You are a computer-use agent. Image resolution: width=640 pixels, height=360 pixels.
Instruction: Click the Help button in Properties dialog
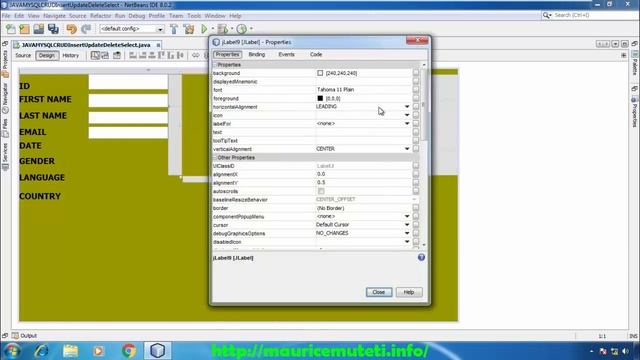point(409,292)
